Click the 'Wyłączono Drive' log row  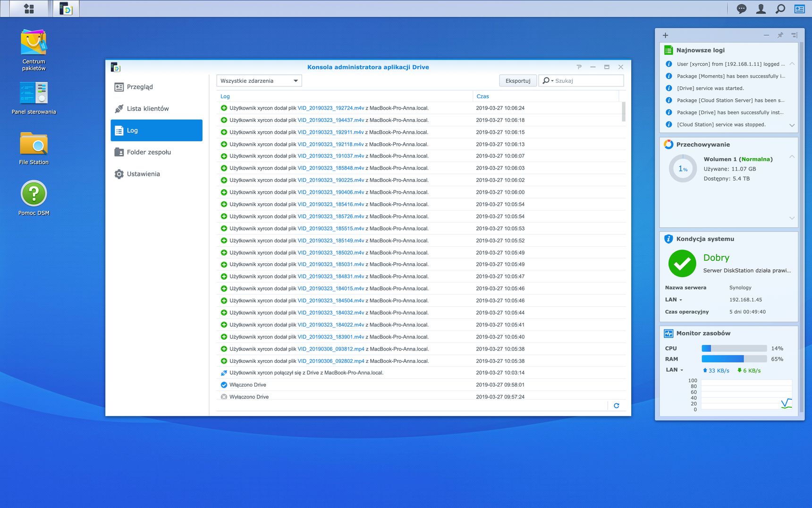tap(421, 396)
